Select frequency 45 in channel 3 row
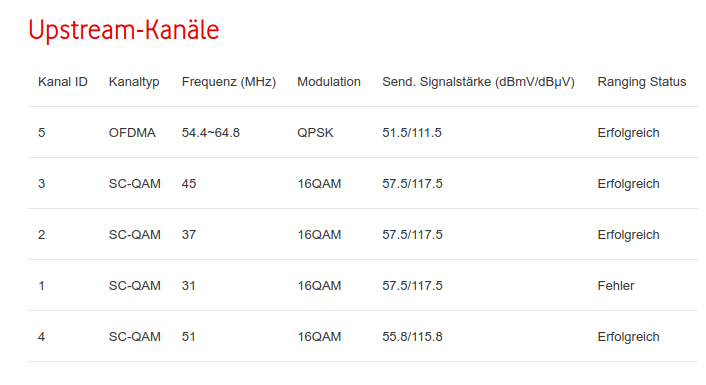706x385 pixels. pyautogui.click(x=189, y=184)
